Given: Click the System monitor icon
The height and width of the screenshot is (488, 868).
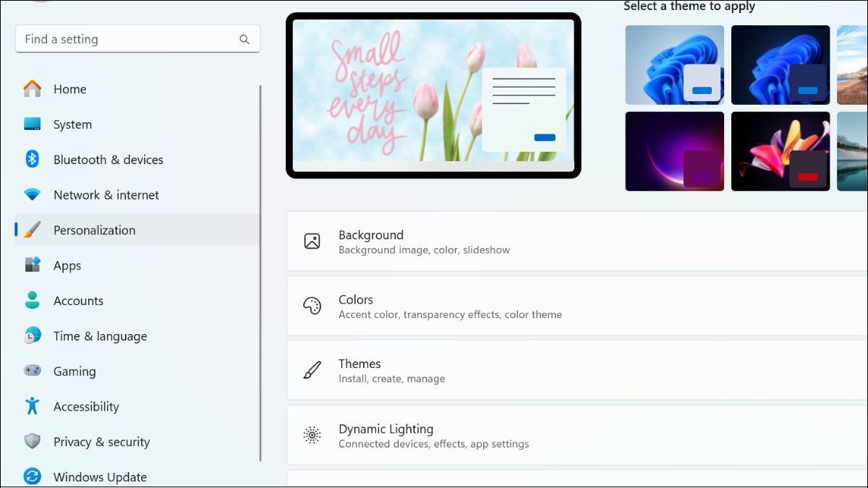Looking at the screenshot, I should (33, 124).
